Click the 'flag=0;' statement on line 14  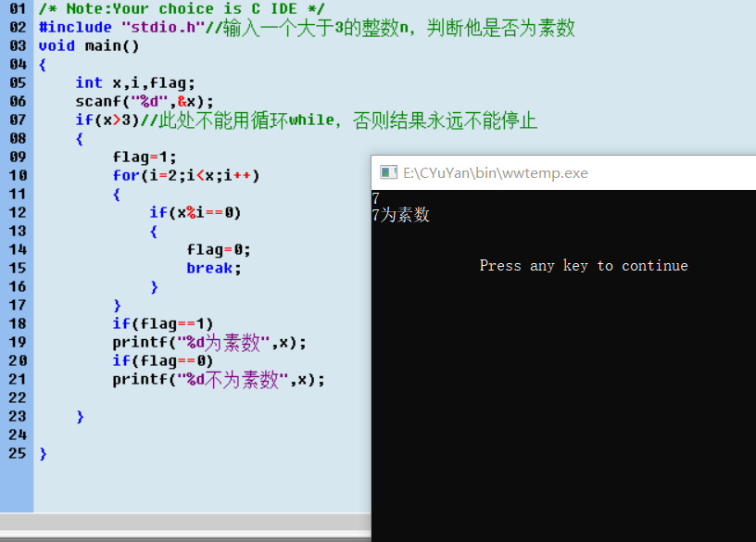pos(219,250)
